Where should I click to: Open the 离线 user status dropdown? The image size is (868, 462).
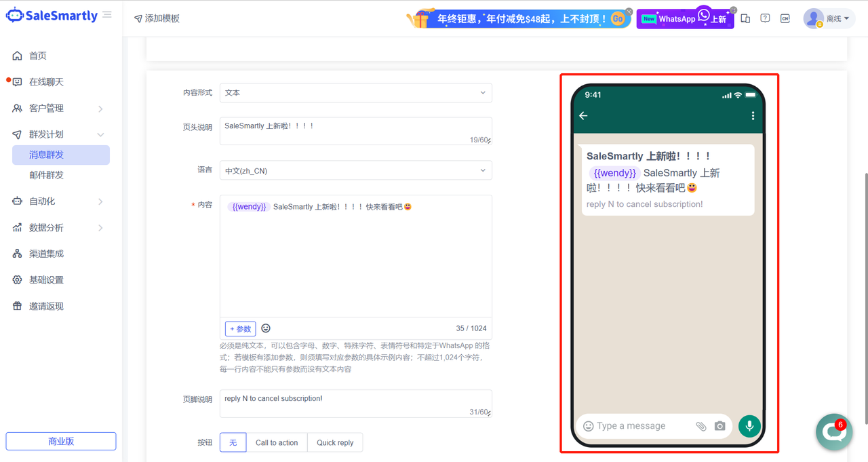[829, 18]
